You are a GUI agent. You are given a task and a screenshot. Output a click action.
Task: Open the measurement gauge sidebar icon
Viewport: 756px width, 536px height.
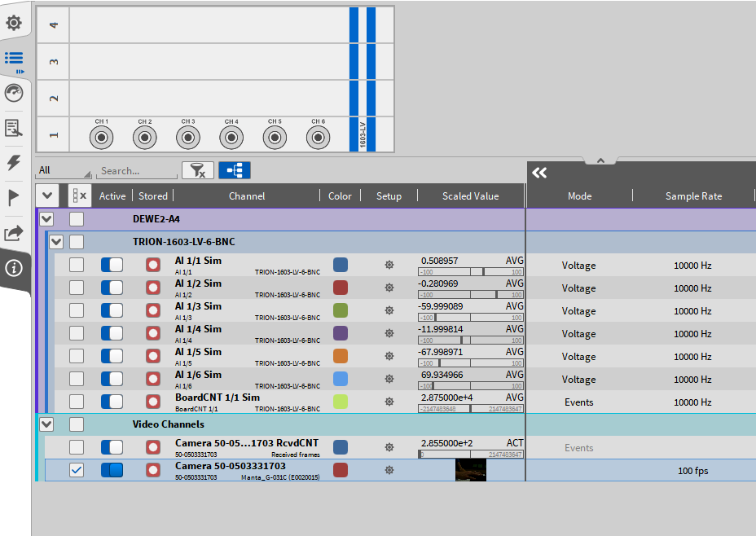[14, 93]
